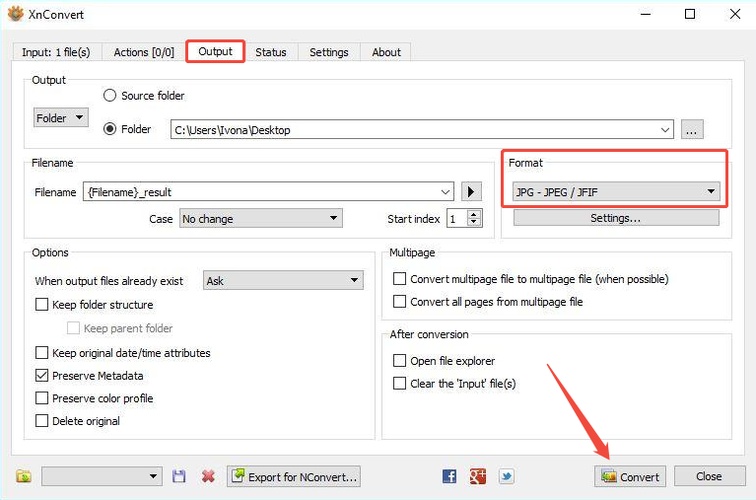Select the Output tab
The height and width of the screenshot is (500, 756).
tap(216, 52)
